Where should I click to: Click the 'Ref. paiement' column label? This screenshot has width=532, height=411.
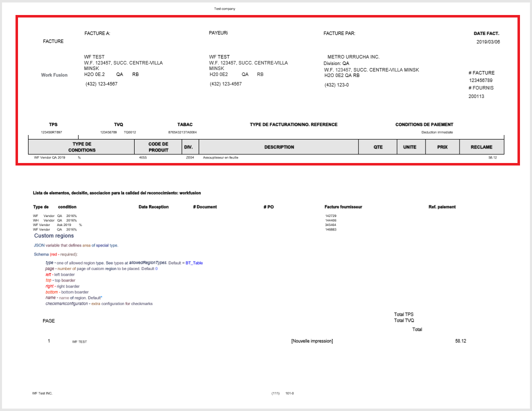point(442,206)
